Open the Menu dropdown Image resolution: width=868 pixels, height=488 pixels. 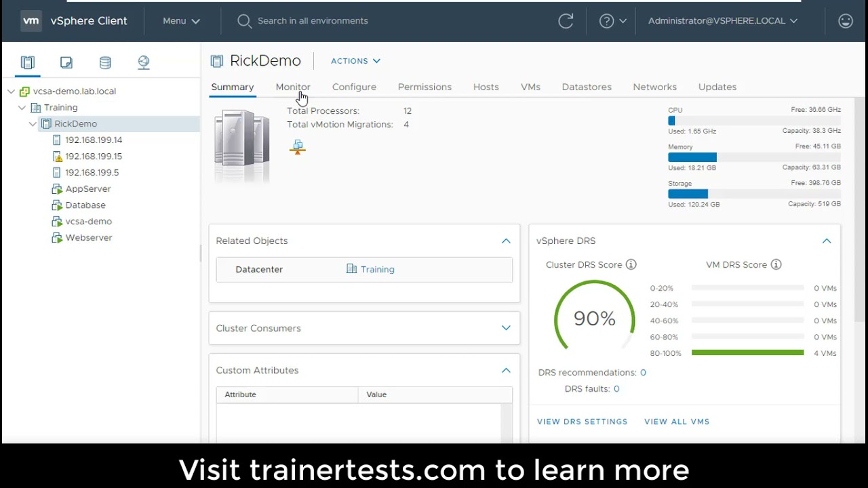click(x=181, y=21)
